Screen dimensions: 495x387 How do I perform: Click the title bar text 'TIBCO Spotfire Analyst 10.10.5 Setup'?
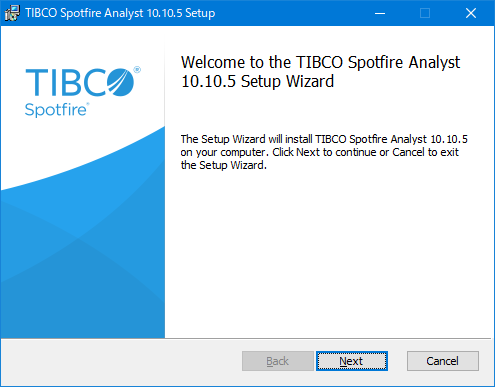[120, 13]
